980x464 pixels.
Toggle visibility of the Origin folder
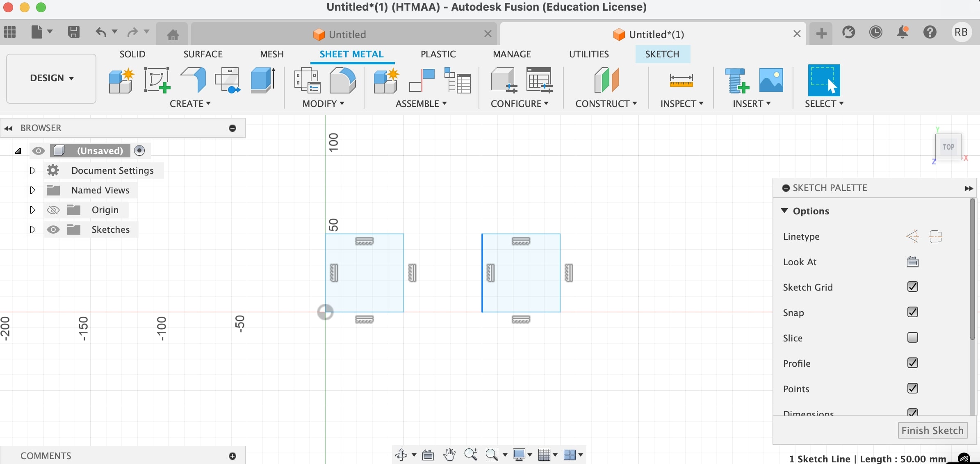(53, 209)
